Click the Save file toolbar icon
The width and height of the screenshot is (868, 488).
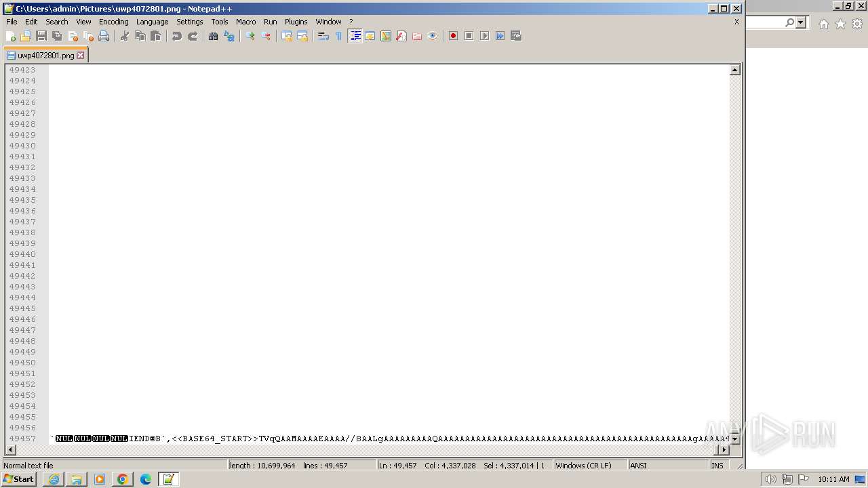[41, 36]
